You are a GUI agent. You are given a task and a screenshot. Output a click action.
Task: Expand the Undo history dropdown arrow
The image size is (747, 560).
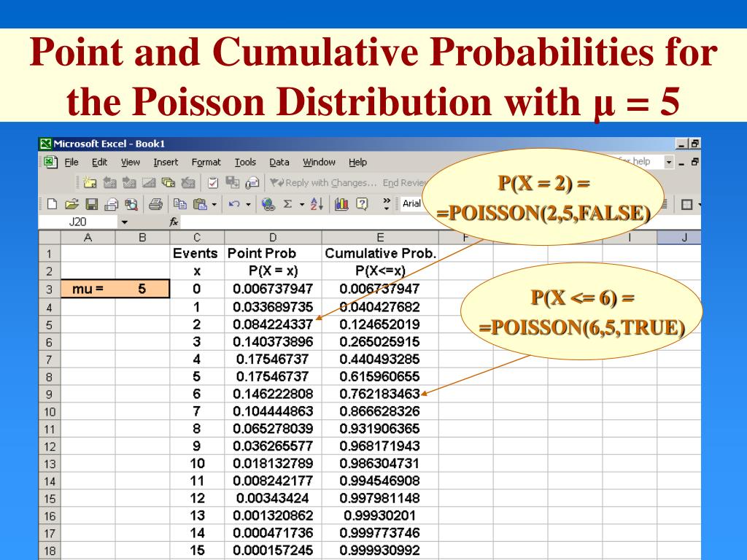tap(248, 205)
